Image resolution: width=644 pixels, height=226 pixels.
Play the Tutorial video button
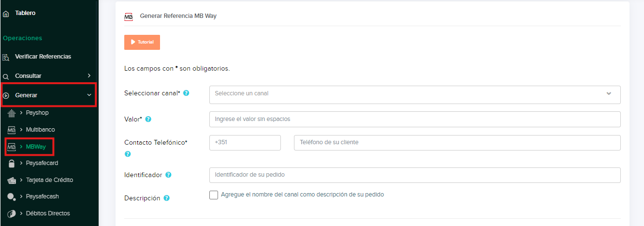[142, 42]
